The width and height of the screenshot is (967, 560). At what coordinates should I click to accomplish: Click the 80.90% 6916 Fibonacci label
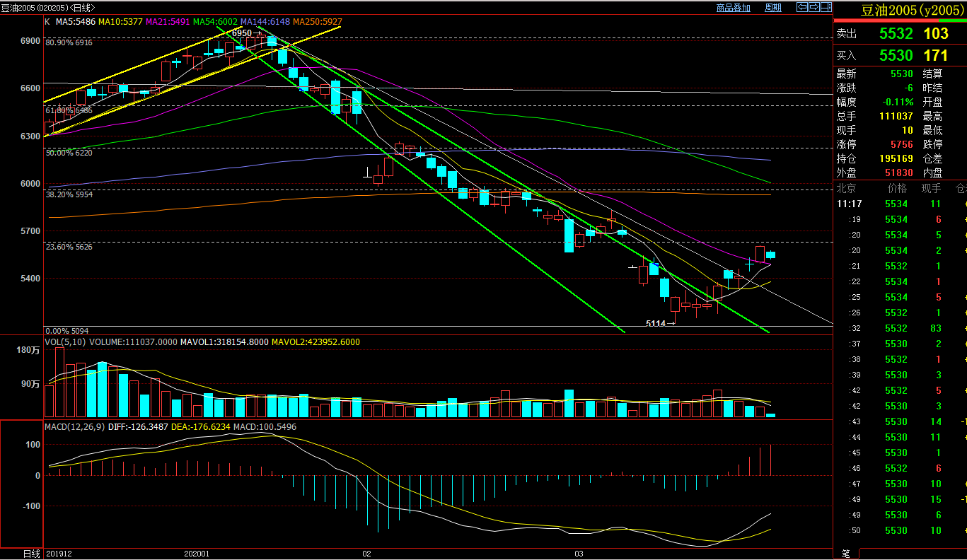tap(69, 42)
